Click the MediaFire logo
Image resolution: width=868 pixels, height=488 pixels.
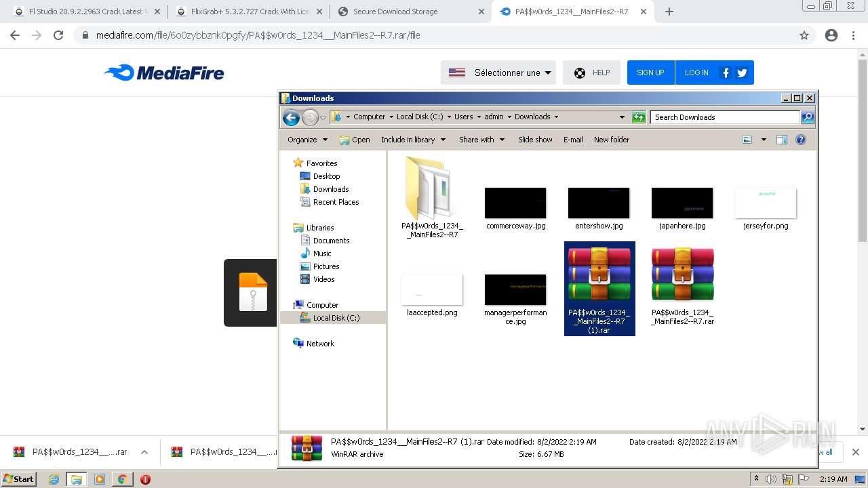pos(164,73)
